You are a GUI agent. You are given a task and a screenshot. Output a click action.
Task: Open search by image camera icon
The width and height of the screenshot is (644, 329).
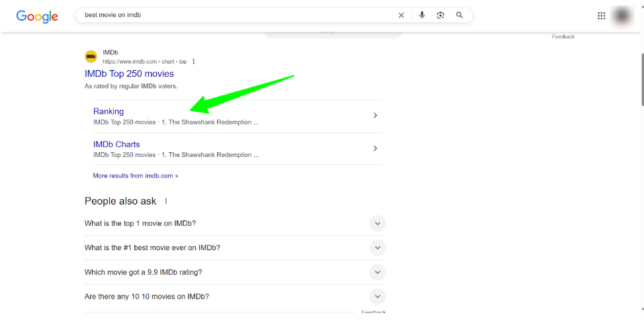(440, 15)
